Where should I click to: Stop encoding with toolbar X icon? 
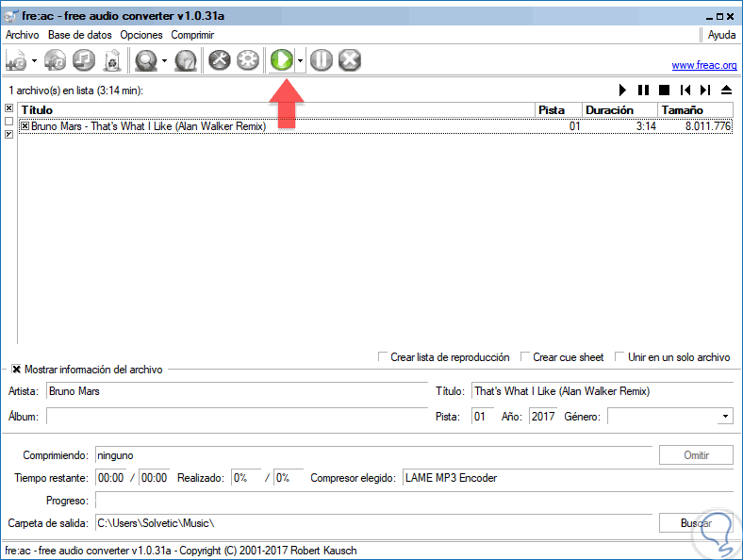(350, 60)
